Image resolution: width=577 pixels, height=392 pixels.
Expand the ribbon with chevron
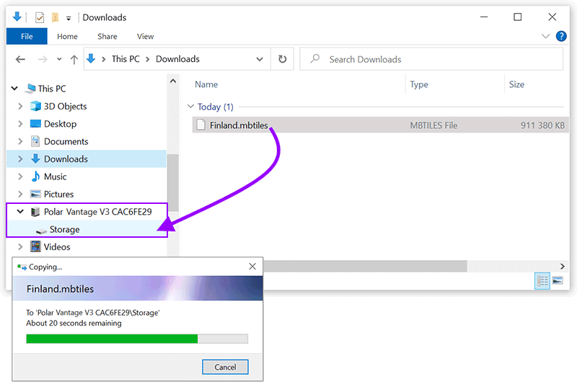pos(546,36)
